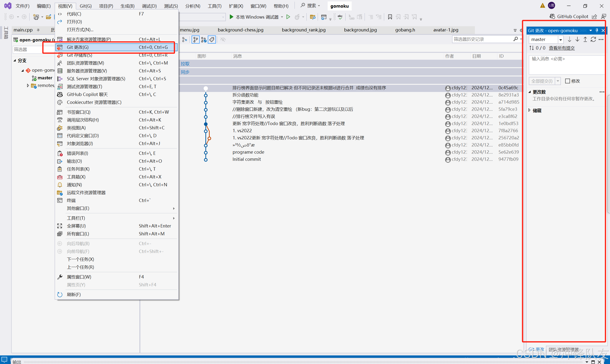
Task: Click the search magnifier in 筛选器历史记录 box
Action: [516, 39]
